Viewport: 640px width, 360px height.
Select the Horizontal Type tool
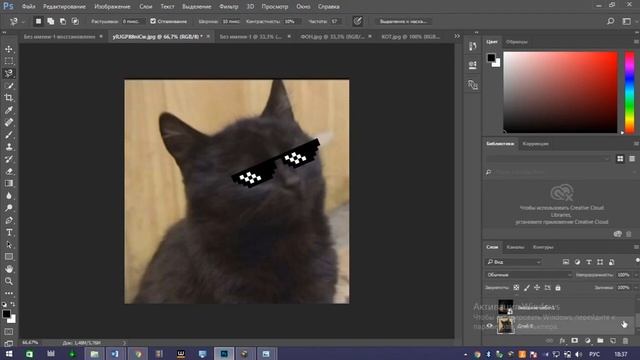[x=9, y=233]
